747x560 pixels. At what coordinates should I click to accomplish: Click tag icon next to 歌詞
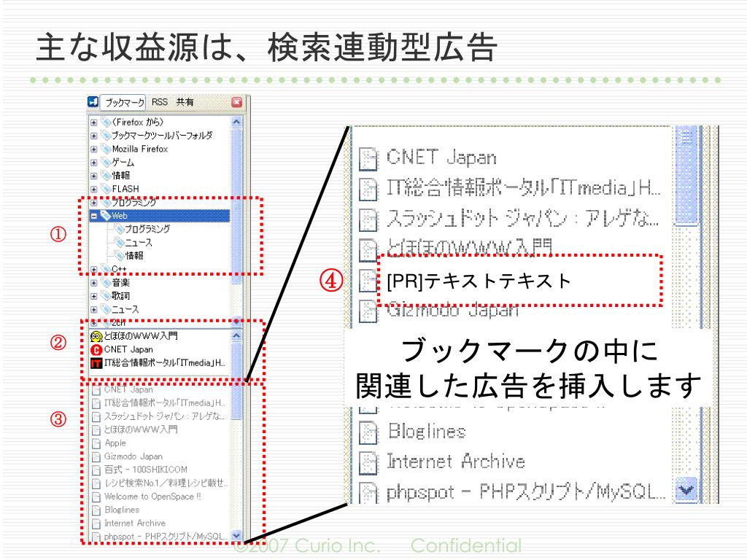tap(106, 296)
